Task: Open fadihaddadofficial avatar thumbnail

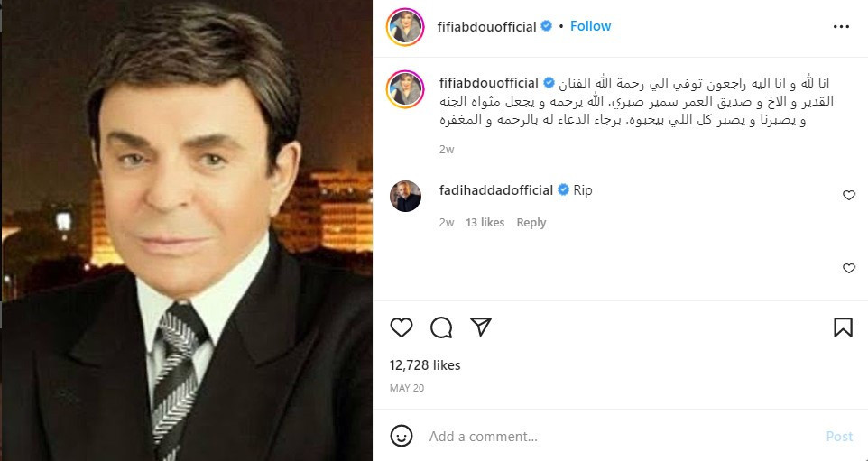Action: click(406, 196)
